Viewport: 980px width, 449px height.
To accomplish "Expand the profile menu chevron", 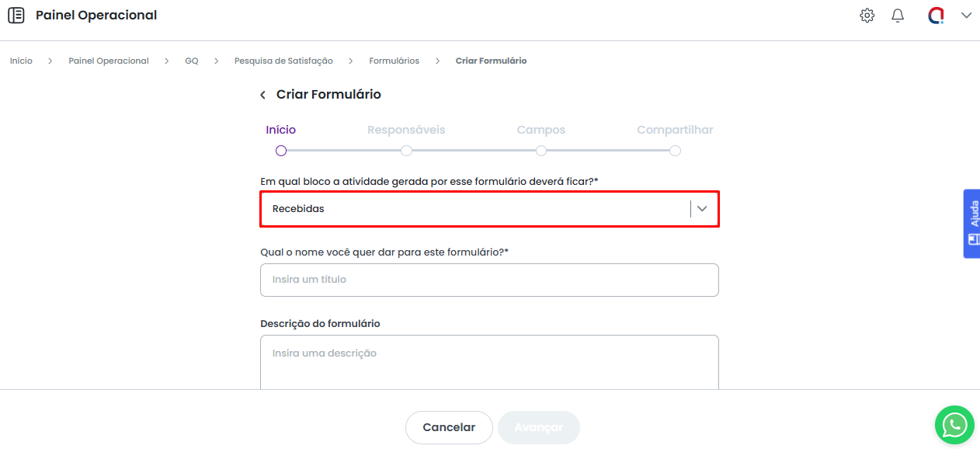I will click(966, 16).
